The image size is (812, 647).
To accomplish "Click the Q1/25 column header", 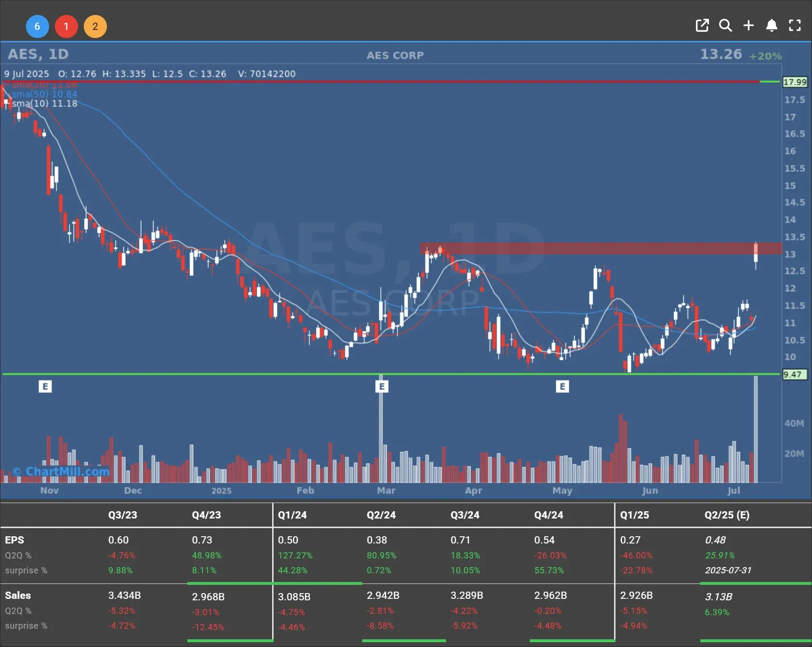I will coord(634,515).
